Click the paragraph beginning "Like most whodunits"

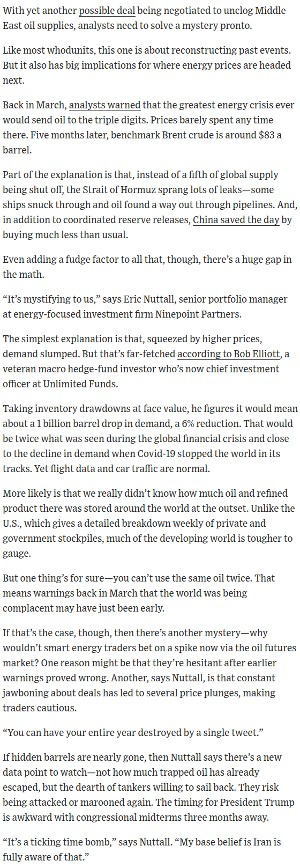coord(147,65)
